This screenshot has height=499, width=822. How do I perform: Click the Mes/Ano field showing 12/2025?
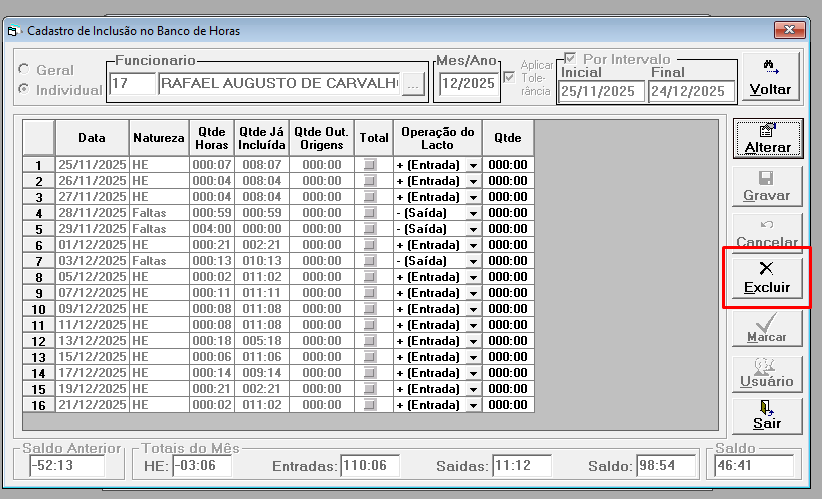click(468, 84)
